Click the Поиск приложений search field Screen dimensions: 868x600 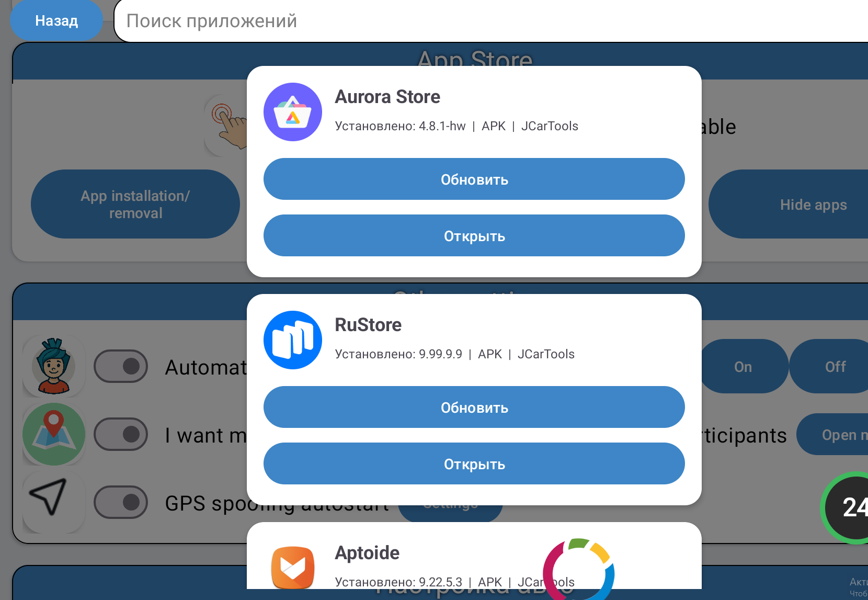pyautogui.click(x=492, y=21)
